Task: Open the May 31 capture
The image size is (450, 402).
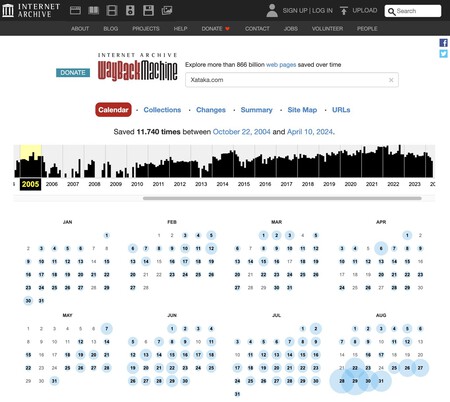Action: [x=54, y=381]
